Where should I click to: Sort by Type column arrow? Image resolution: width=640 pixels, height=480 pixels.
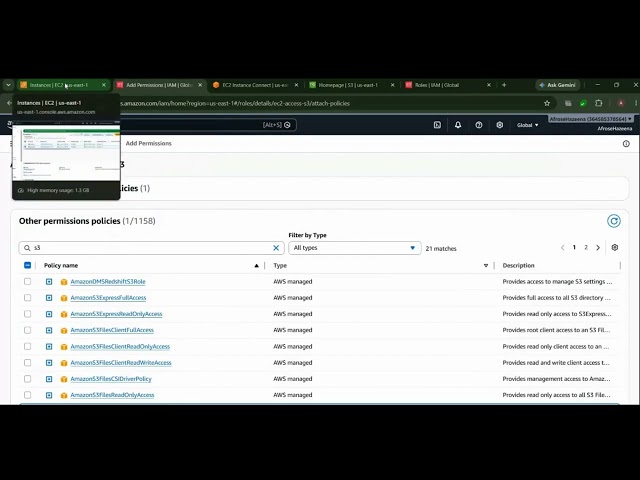coord(486,266)
